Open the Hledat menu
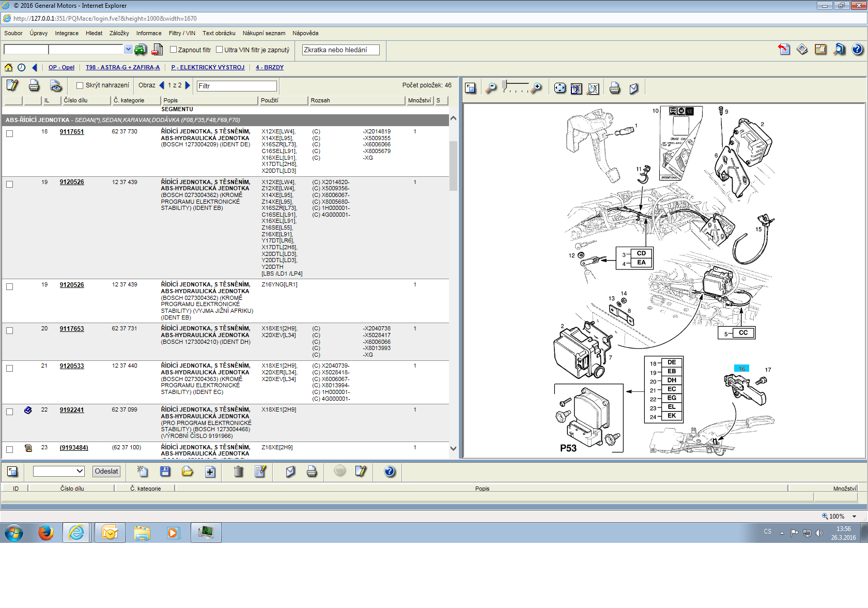 (94, 33)
